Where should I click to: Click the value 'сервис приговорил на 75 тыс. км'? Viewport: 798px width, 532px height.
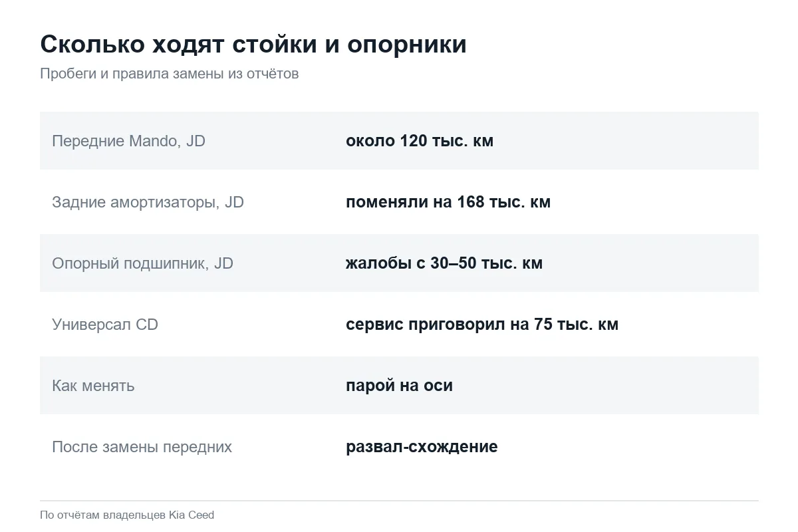click(482, 325)
